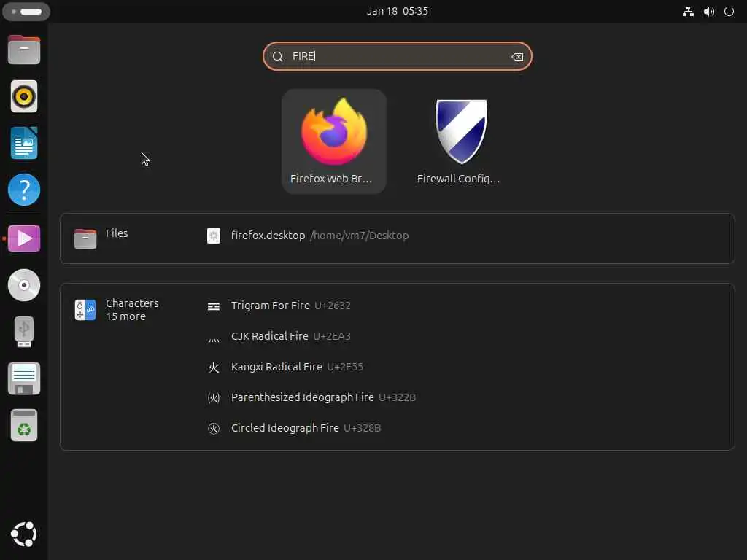Open the floppy disk icon in dock
Viewport: 747px width, 560px height.
24,378
